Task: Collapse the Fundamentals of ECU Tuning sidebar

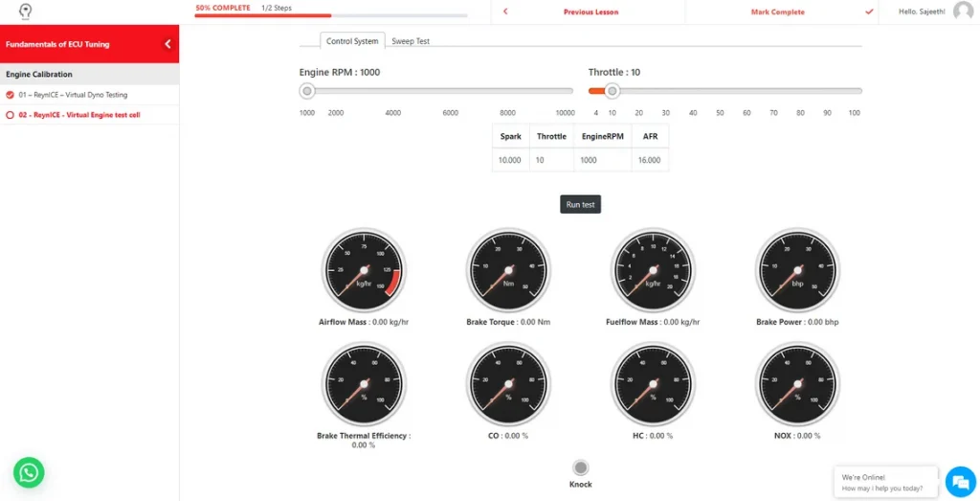Action: (x=167, y=44)
